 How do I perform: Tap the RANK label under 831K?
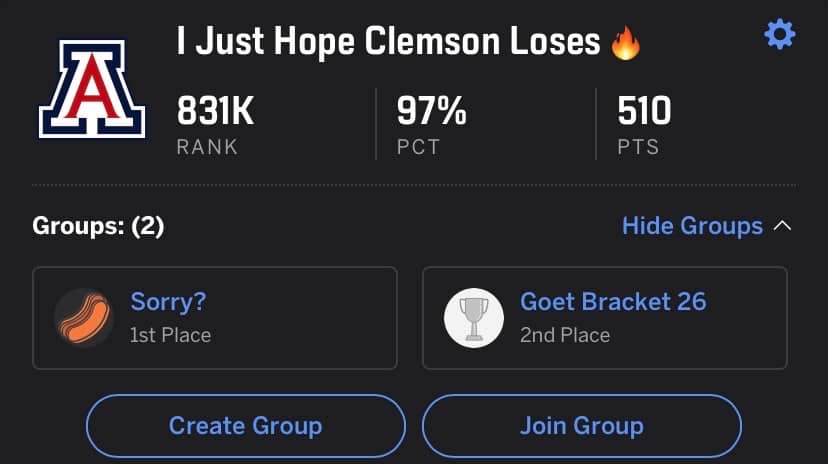coord(207,147)
